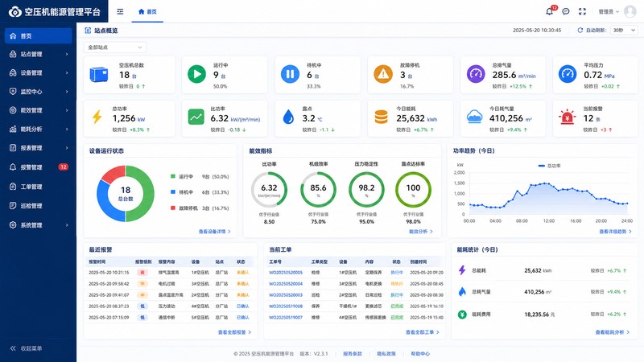Click the 排气温度高 alarm row
644x362 pixels.
pyautogui.click(x=170, y=273)
